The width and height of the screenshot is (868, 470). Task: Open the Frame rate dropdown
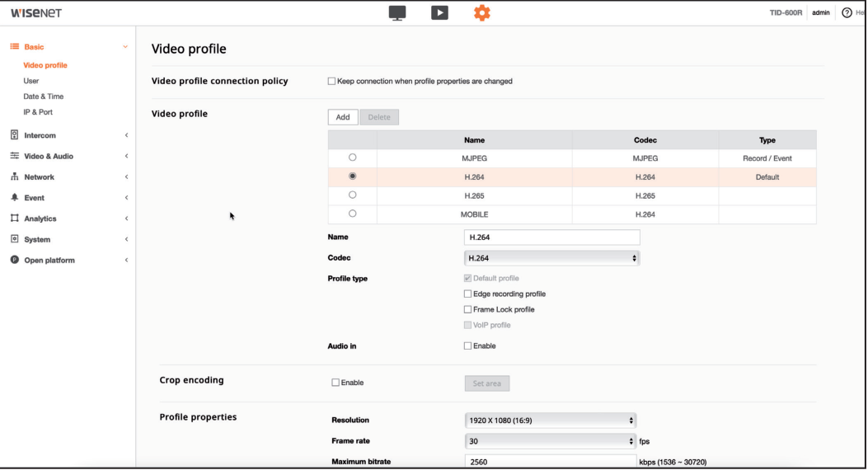coord(551,441)
